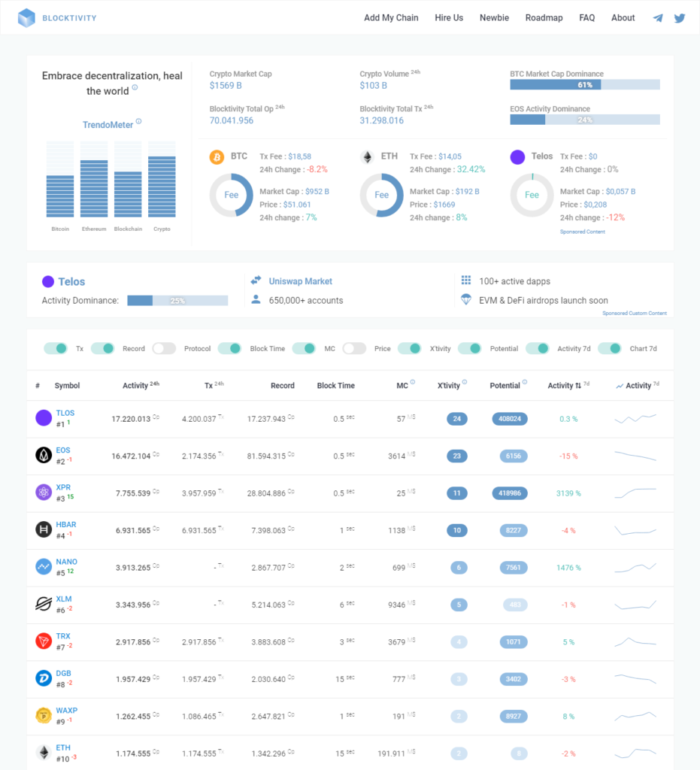700x770 pixels.
Task: Click the EOS Activity Dominance bar
Action: (585, 120)
